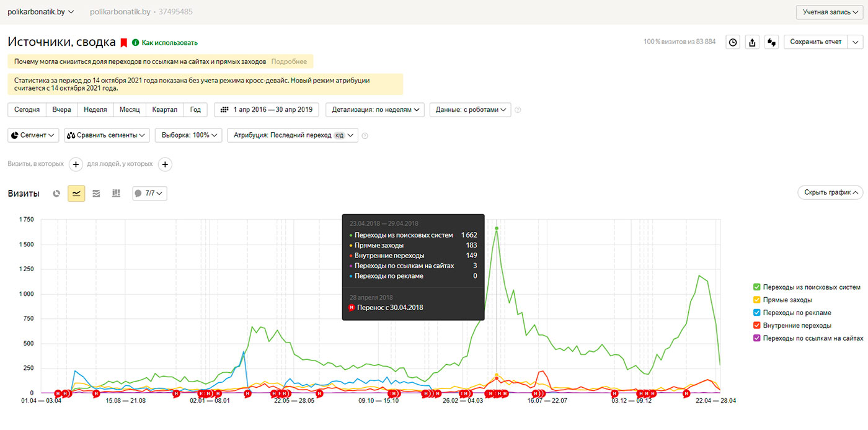
Task: Toggle Внутренние переходы series checkbox
Action: [x=756, y=325]
